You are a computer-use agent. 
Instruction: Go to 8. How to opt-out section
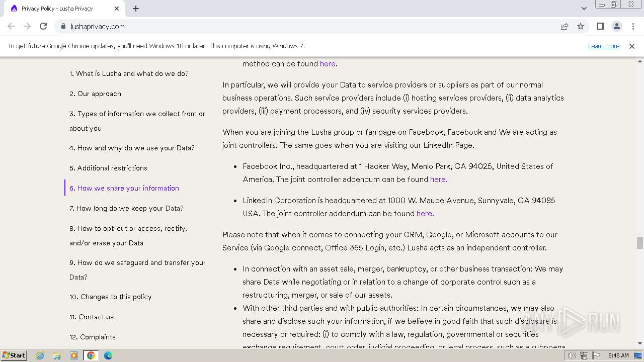(x=128, y=235)
